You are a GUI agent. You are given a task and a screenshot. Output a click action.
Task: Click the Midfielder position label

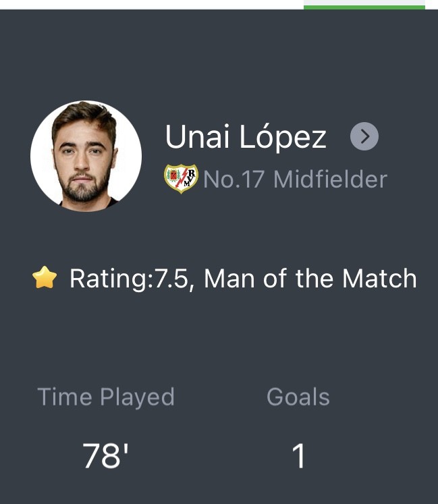(x=330, y=179)
